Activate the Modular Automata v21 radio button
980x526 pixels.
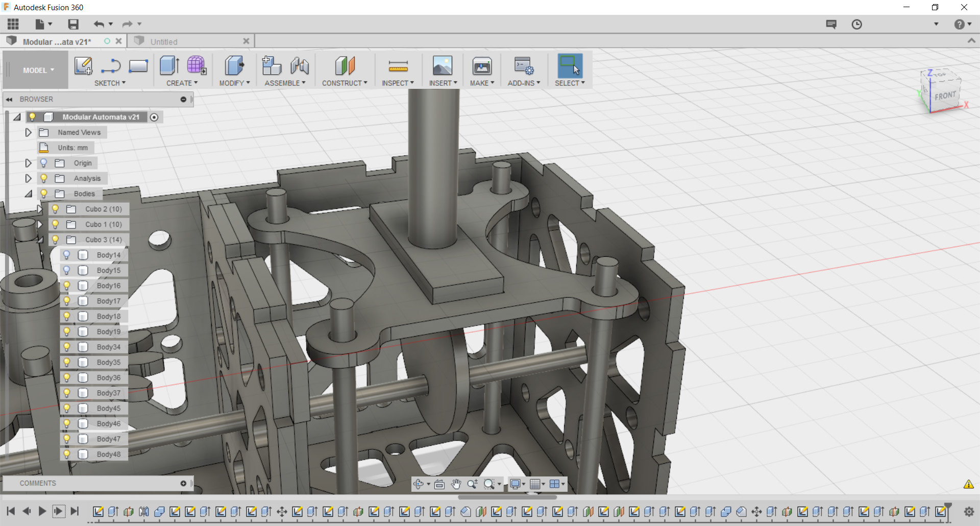coord(154,117)
